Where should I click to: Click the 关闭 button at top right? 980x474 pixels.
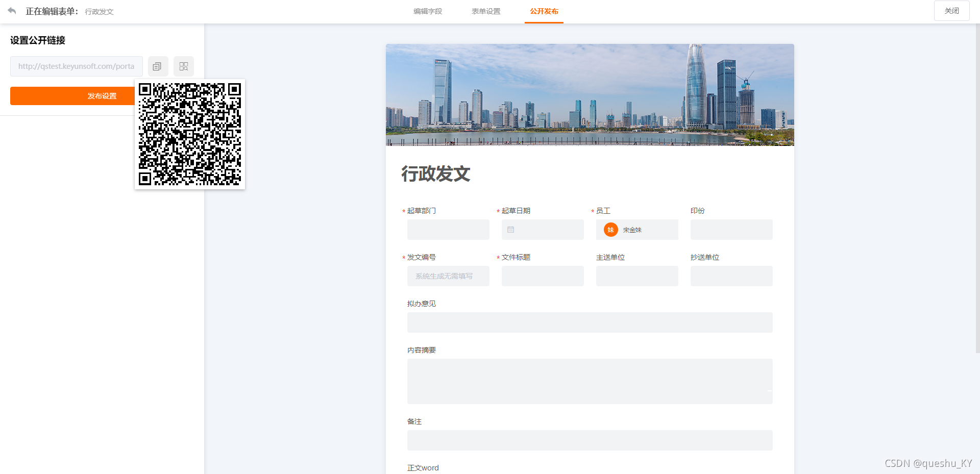[951, 10]
